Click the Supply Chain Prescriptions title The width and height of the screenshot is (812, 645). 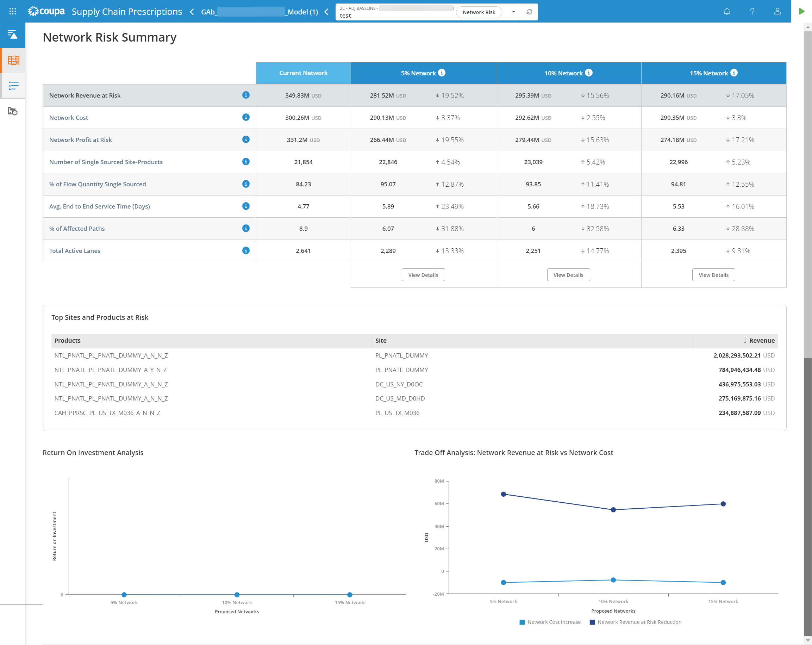pyautogui.click(x=127, y=12)
